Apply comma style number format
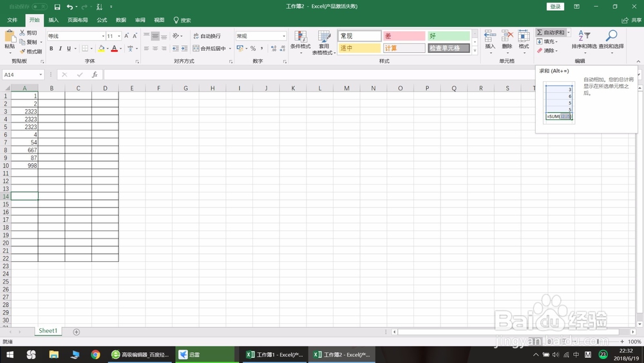Image resolution: width=644 pixels, height=363 pixels. pyautogui.click(x=261, y=48)
